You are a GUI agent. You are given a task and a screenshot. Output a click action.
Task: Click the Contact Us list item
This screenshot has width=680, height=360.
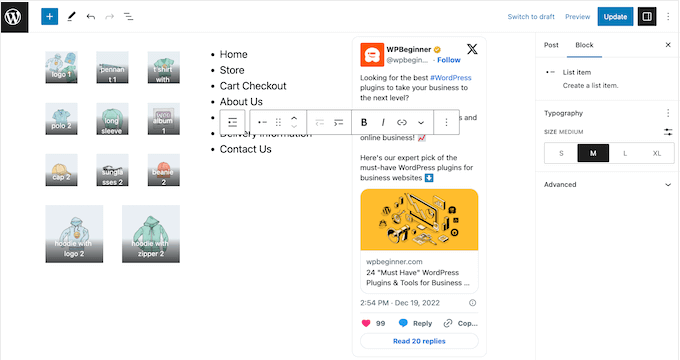tap(245, 149)
